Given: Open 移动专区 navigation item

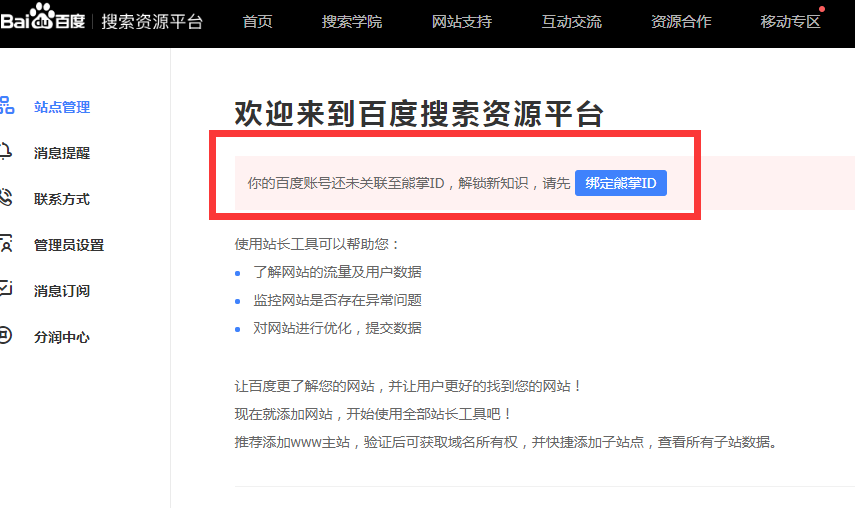Looking at the screenshot, I should 791,22.
